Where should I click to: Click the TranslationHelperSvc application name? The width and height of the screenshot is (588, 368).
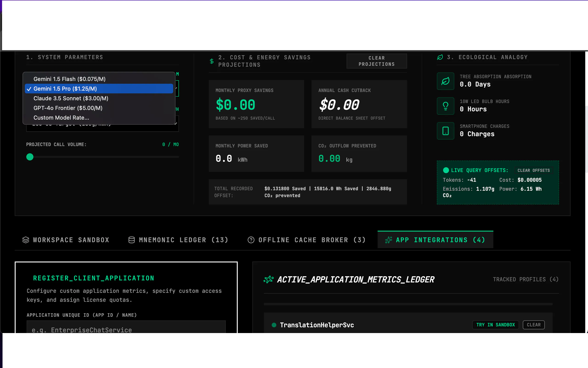pyautogui.click(x=317, y=325)
